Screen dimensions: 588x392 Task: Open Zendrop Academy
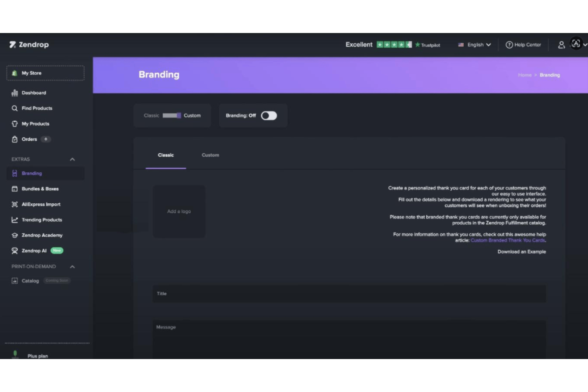pyautogui.click(x=42, y=235)
